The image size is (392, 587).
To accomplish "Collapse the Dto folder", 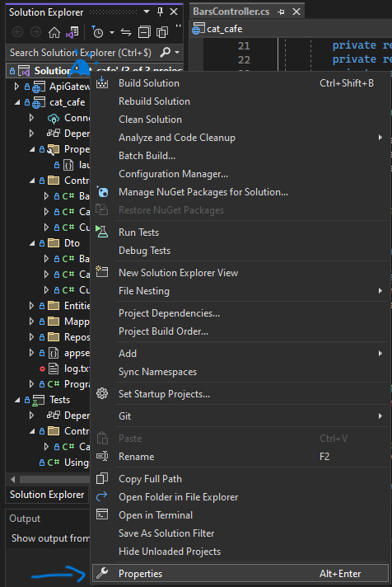I will 32,243.
